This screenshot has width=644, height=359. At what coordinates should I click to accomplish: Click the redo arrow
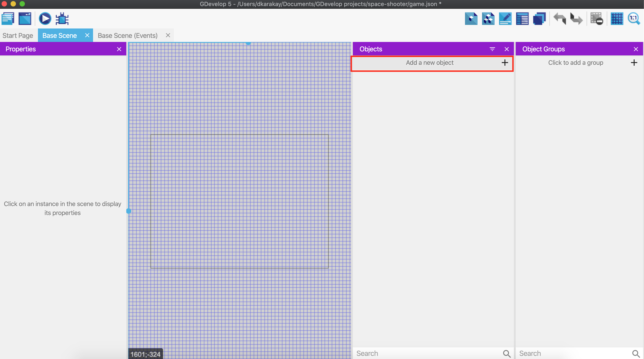tap(576, 19)
